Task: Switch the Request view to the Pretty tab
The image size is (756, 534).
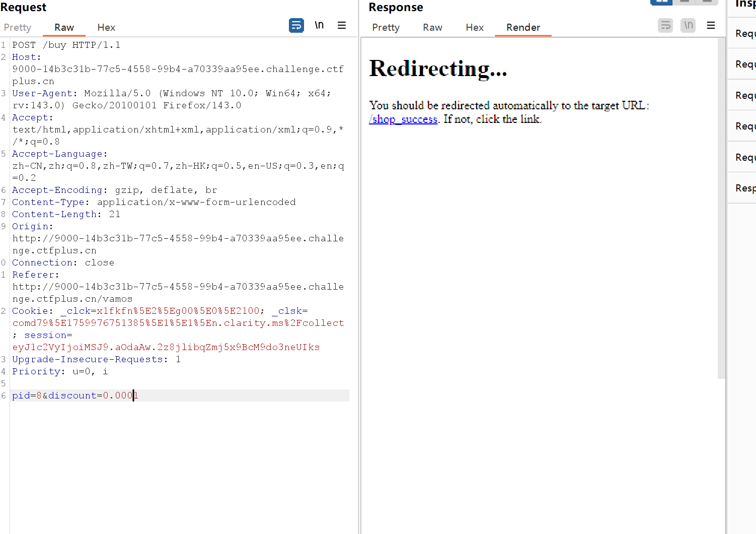Action: pos(18,28)
